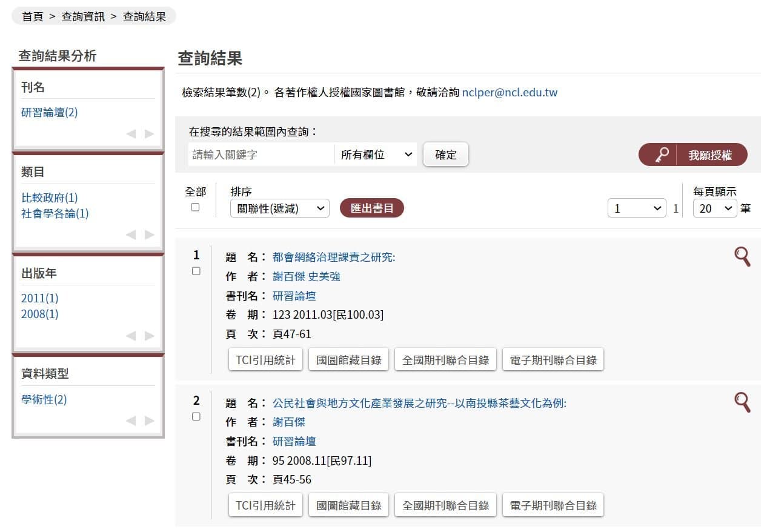This screenshot has width=767, height=532.
Task: Go to previous page in 類目 panel
Action: click(131, 235)
